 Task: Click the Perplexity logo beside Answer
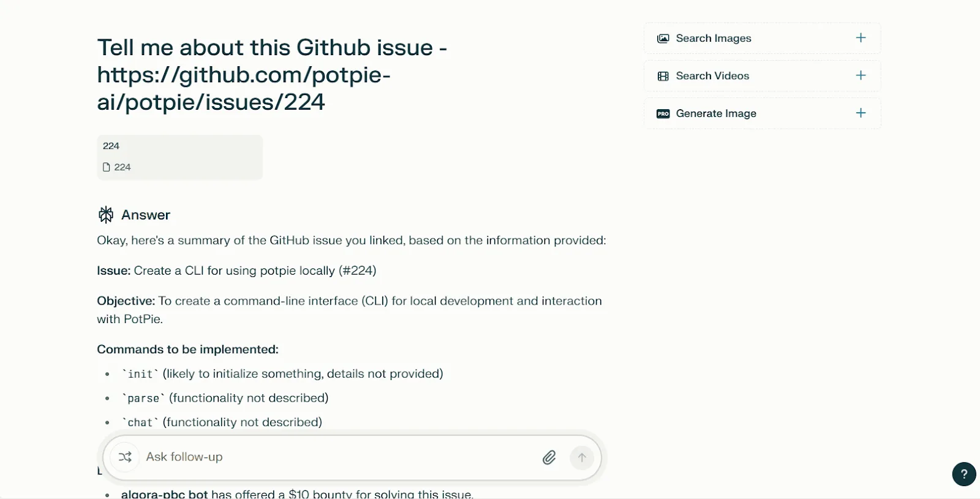click(x=106, y=215)
